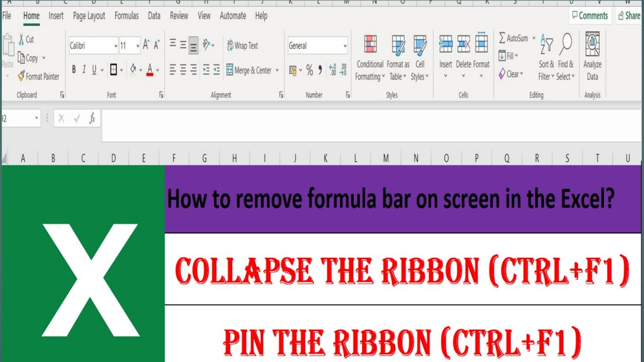Open Format as Table gallery

(x=398, y=58)
